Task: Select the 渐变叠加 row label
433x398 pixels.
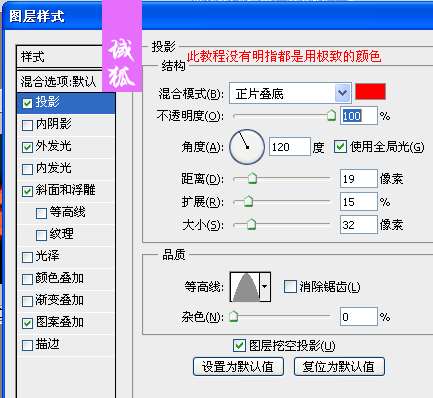Action: pos(60,300)
